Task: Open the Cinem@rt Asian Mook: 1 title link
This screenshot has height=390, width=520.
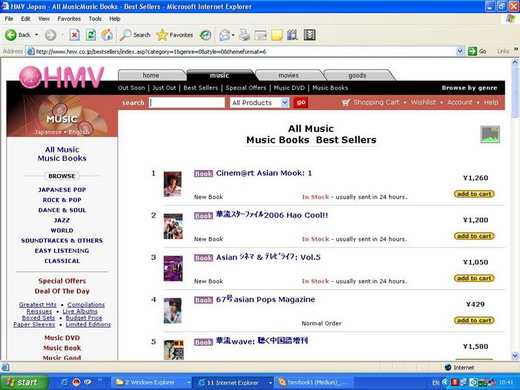Action: coord(264,173)
